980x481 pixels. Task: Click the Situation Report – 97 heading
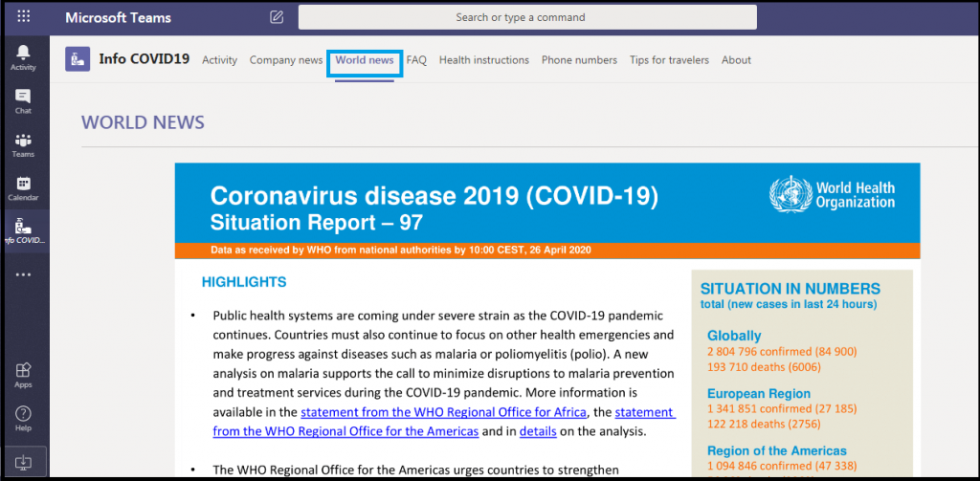coord(317,222)
